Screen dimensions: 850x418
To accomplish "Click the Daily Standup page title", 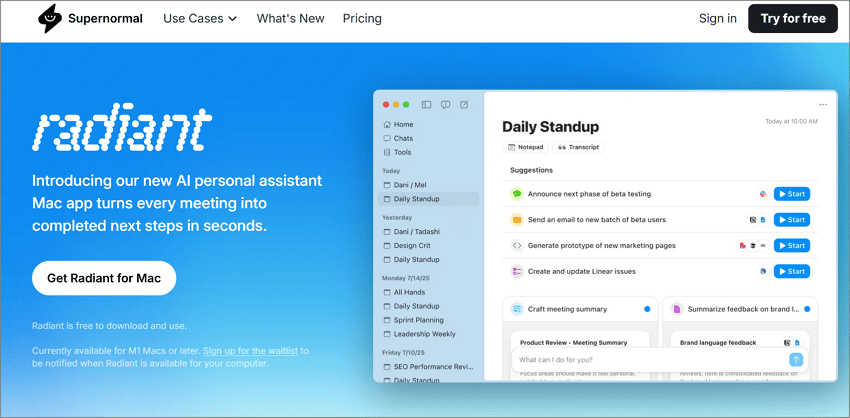I will [x=551, y=127].
